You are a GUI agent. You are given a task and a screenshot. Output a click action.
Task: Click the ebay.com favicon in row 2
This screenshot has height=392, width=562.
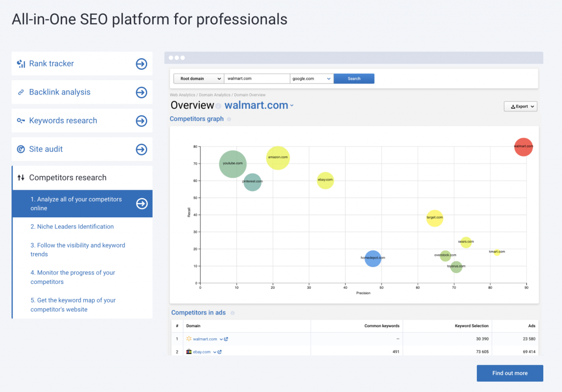(189, 351)
